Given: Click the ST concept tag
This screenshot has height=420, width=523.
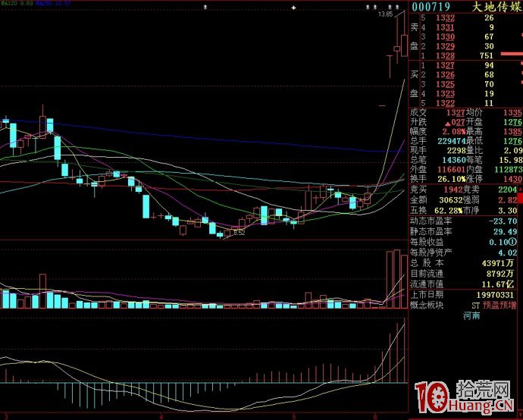Looking at the screenshot, I should (x=475, y=306).
